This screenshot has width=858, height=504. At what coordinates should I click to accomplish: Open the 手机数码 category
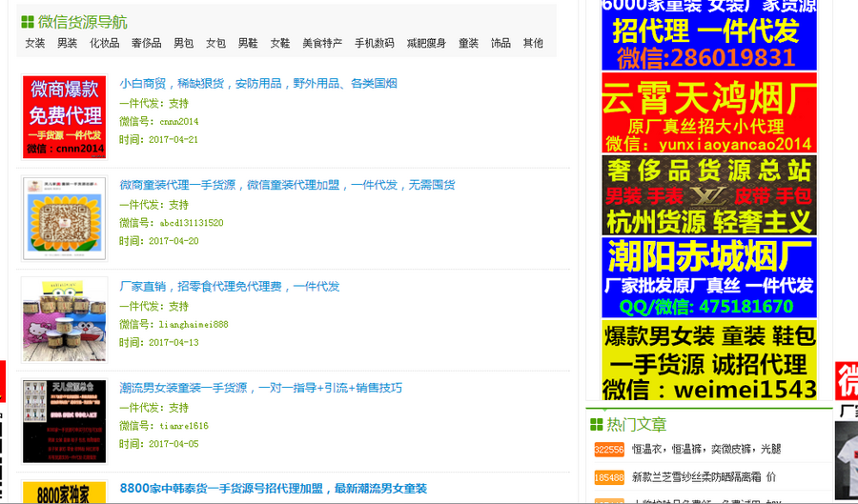pyautogui.click(x=375, y=43)
